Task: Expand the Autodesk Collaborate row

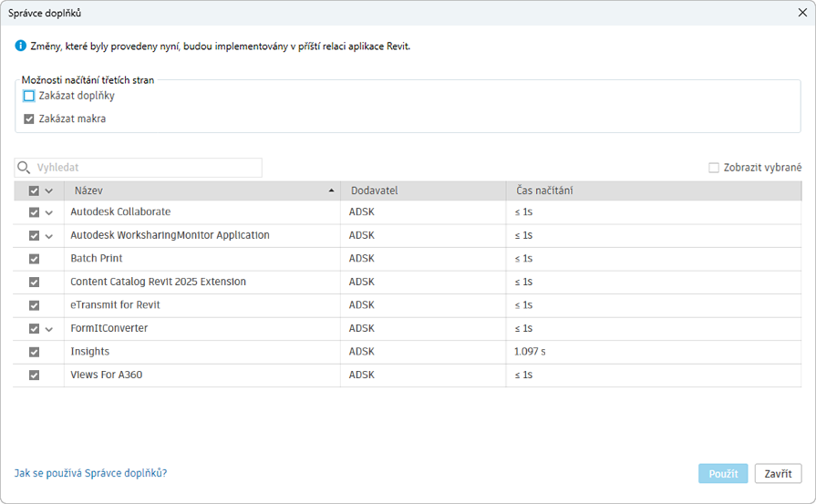Action: [x=49, y=212]
